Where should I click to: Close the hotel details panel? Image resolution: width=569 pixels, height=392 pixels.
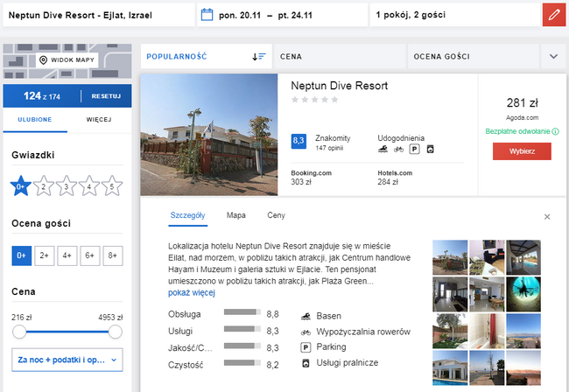tap(547, 217)
